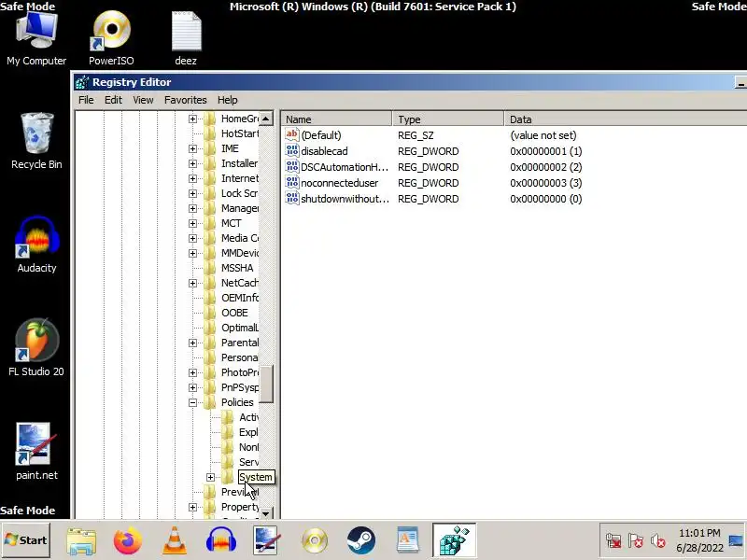Click tree scrollbar down arrow
Image resolution: width=747 pixels, height=560 pixels.
(266, 513)
